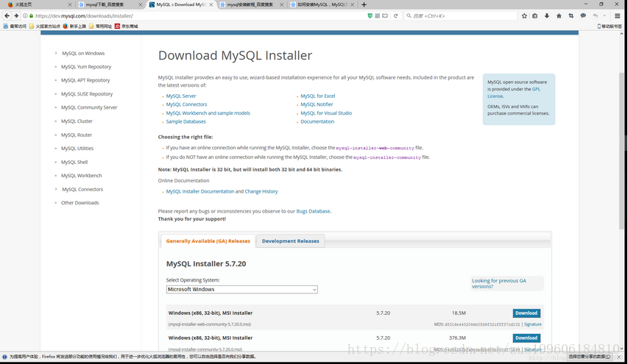
Task: Download the 376.3M community installer
Action: pyautogui.click(x=526, y=338)
